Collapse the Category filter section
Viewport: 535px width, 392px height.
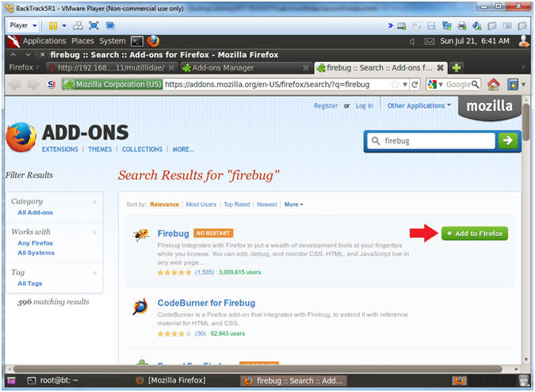click(x=94, y=202)
